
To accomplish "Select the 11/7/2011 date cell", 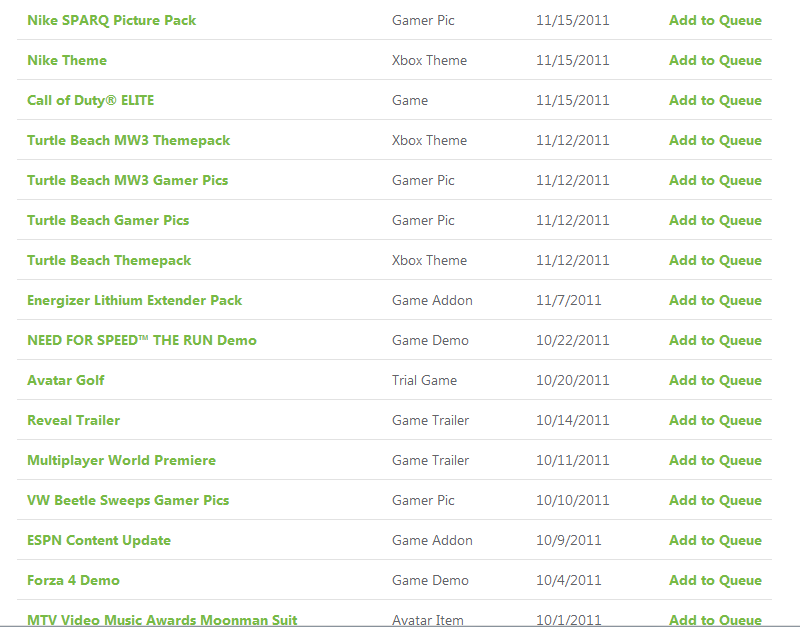I will tap(568, 300).
